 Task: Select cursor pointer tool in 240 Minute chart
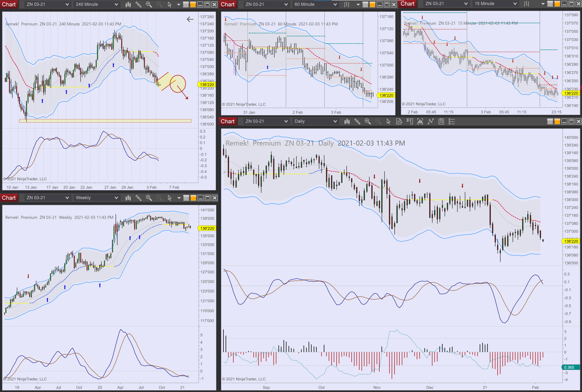[x=169, y=4]
